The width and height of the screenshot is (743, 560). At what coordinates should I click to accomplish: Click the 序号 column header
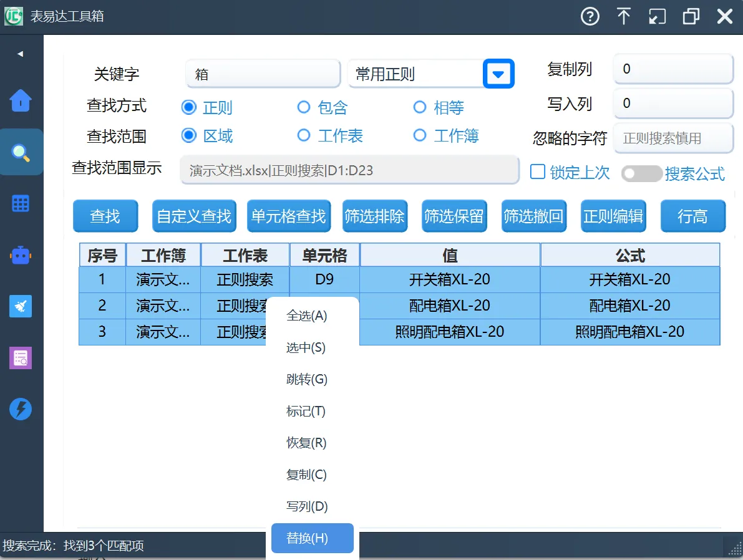coord(102,255)
